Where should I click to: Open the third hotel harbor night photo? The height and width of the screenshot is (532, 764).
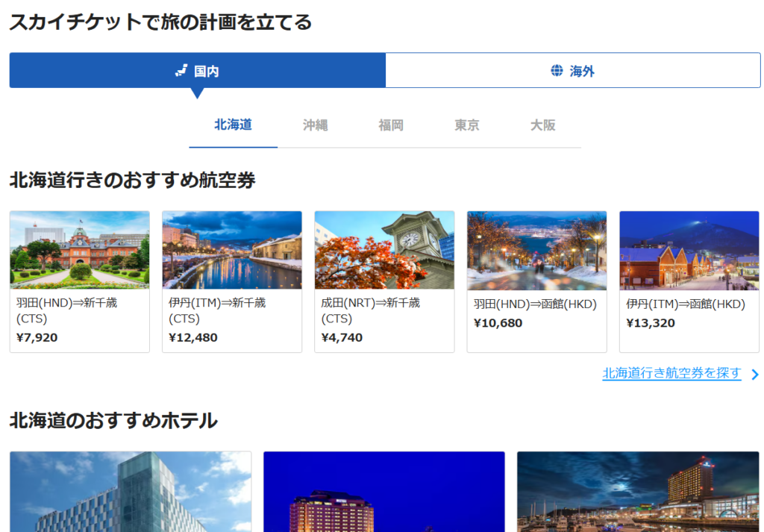point(638,492)
